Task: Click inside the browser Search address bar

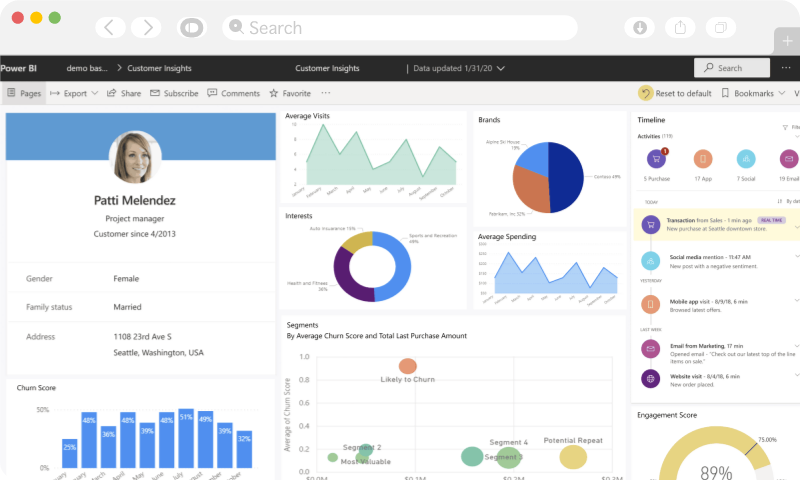Action: click(400, 28)
